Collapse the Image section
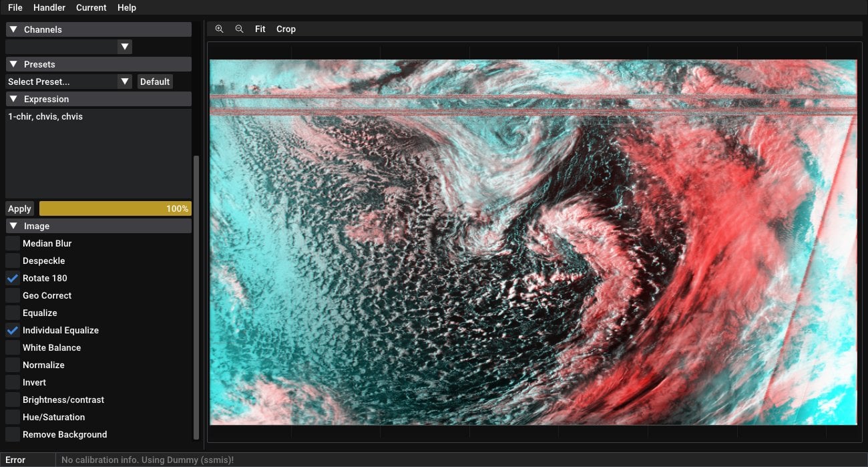This screenshot has width=868, height=467. [98, 226]
